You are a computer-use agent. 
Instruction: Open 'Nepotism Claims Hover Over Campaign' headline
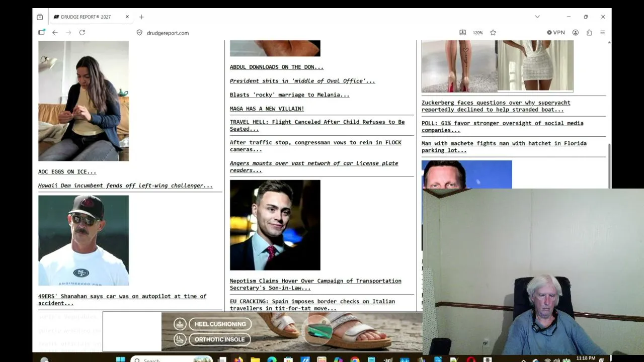(315, 284)
